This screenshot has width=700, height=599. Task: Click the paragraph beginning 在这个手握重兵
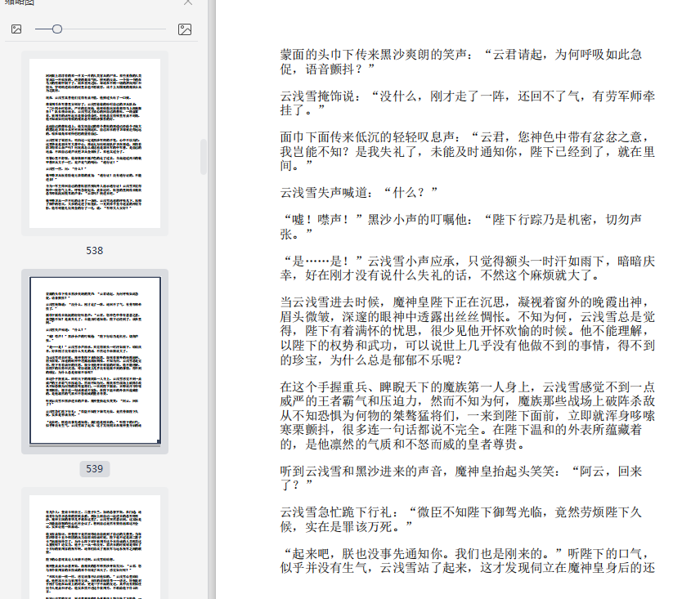coord(466,415)
